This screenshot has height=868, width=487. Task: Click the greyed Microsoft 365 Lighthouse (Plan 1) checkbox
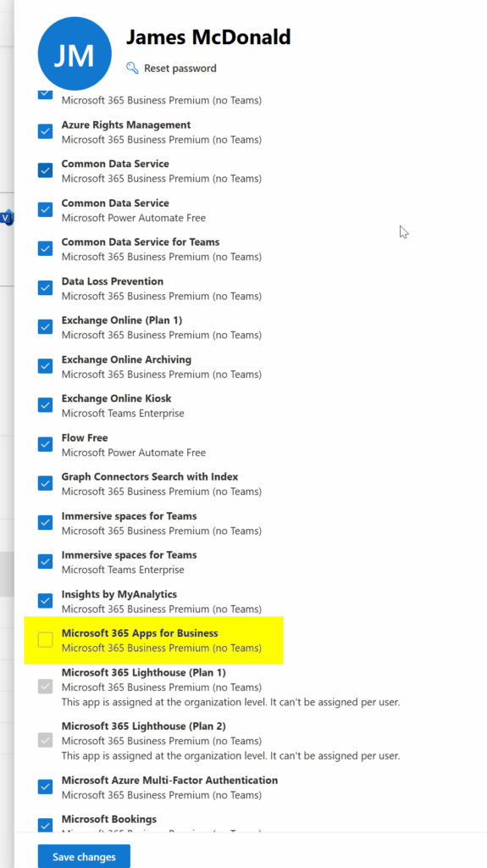pyautogui.click(x=46, y=687)
